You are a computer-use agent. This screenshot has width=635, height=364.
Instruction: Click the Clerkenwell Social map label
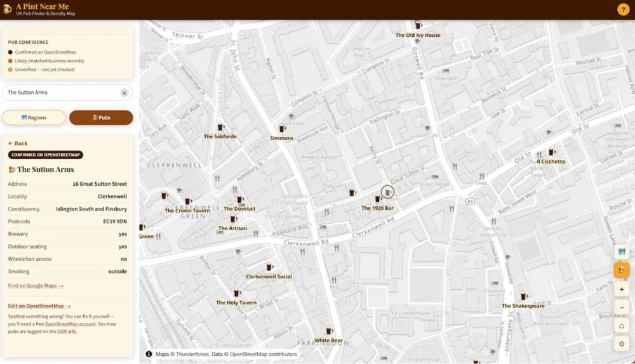click(x=269, y=276)
